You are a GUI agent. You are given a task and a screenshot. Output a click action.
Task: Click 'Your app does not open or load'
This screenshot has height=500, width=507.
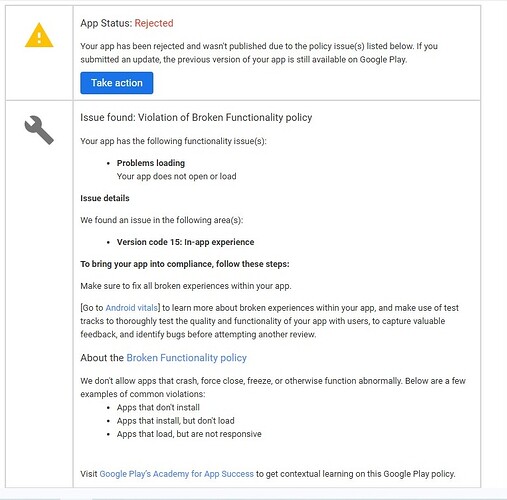click(x=176, y=176)
